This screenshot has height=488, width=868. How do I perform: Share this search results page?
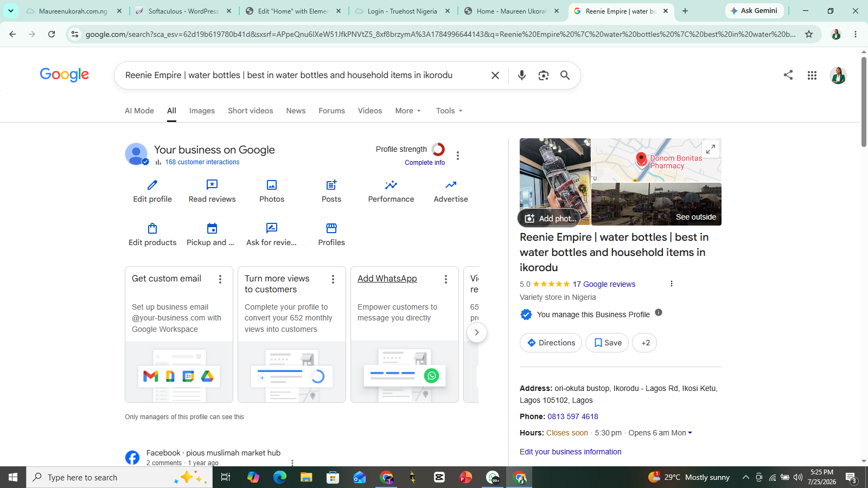tap(788, 75)
